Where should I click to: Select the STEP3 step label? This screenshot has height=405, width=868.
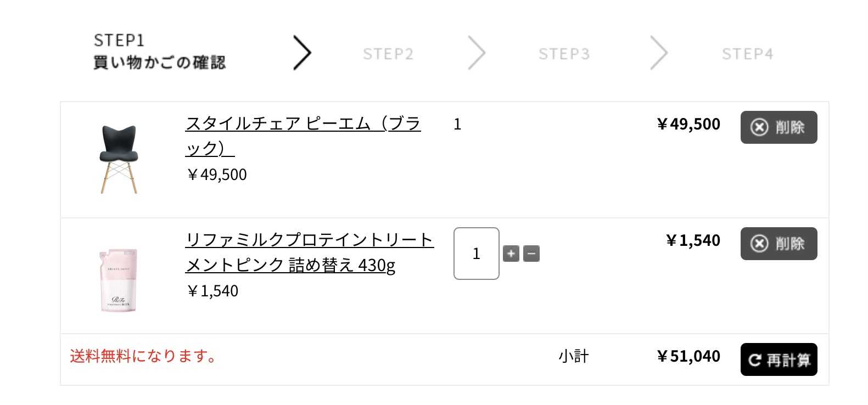point(564,54)
